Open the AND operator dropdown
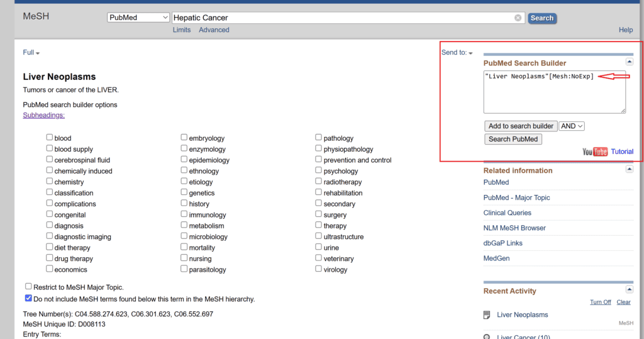 (x=571, y=126)
